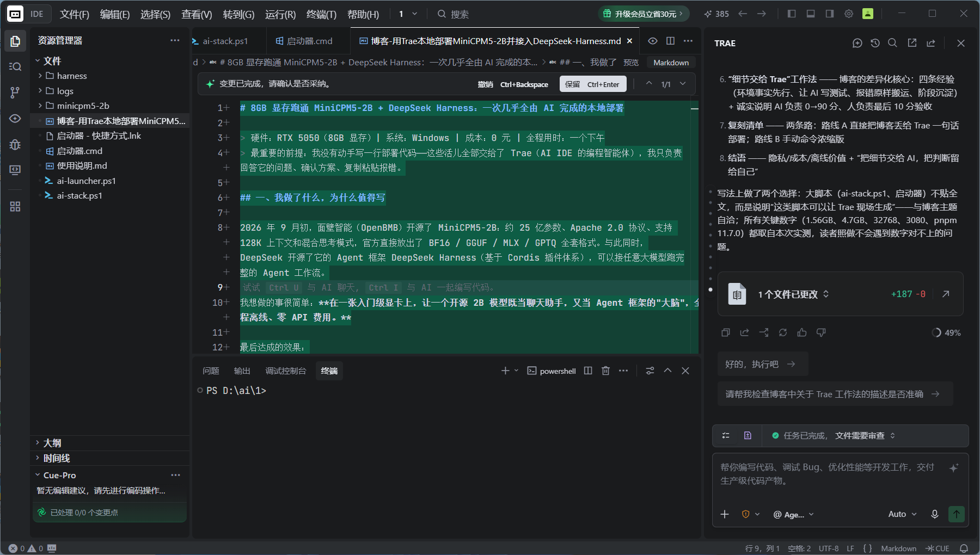Toggle CUE in the status bar
The height and width of the screenshot is (555, 980).
pyautogui.click(x=938, y=548)
